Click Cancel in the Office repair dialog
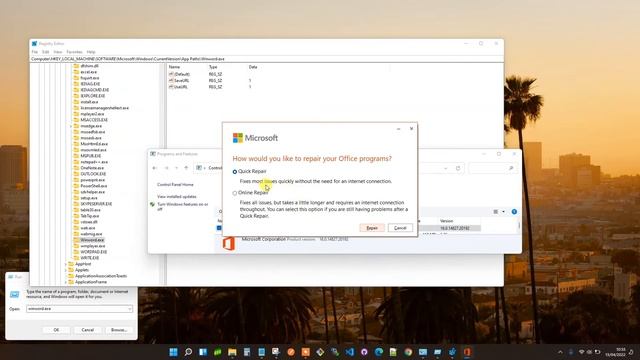This screenshot has height=360, width=640. coord(400,228)
